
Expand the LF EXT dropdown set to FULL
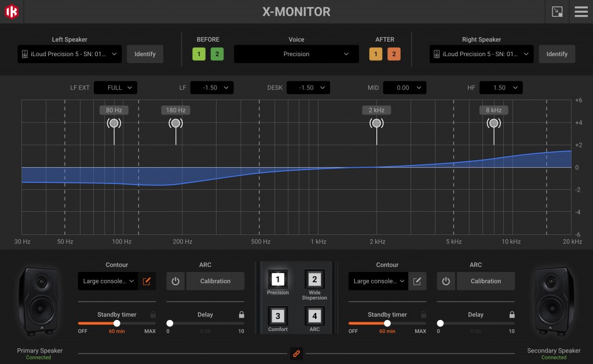pyautogui.click(x=115, y=88)
